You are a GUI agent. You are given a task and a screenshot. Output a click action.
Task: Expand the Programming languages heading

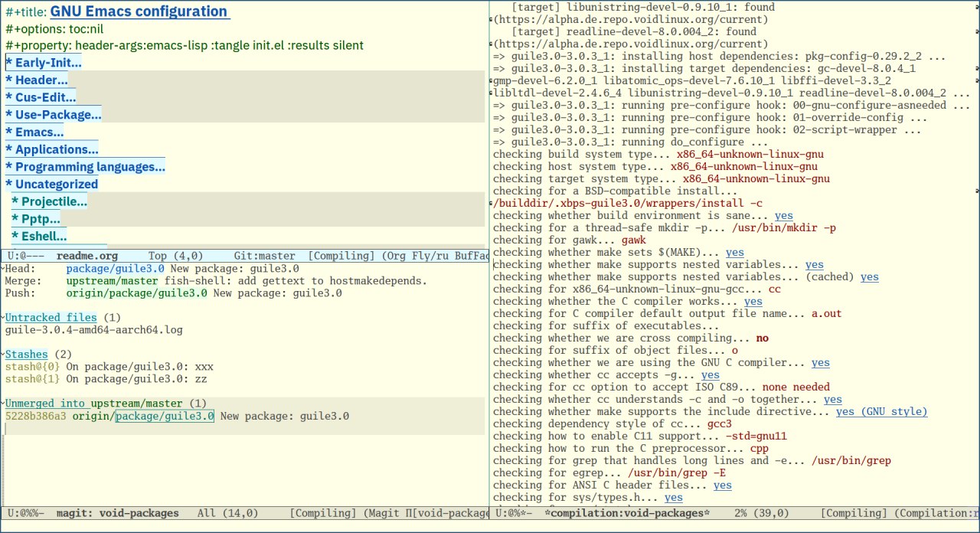point(85,167)
